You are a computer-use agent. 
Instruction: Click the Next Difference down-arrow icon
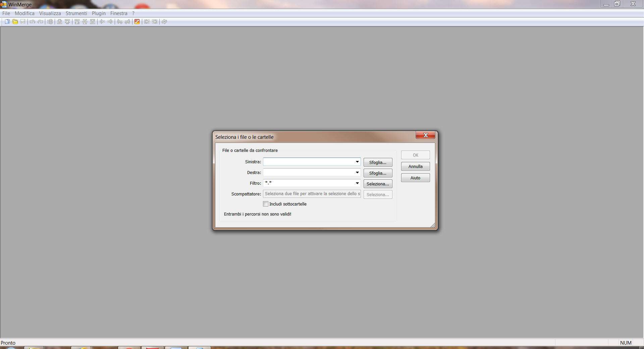[x=60, y=22]
